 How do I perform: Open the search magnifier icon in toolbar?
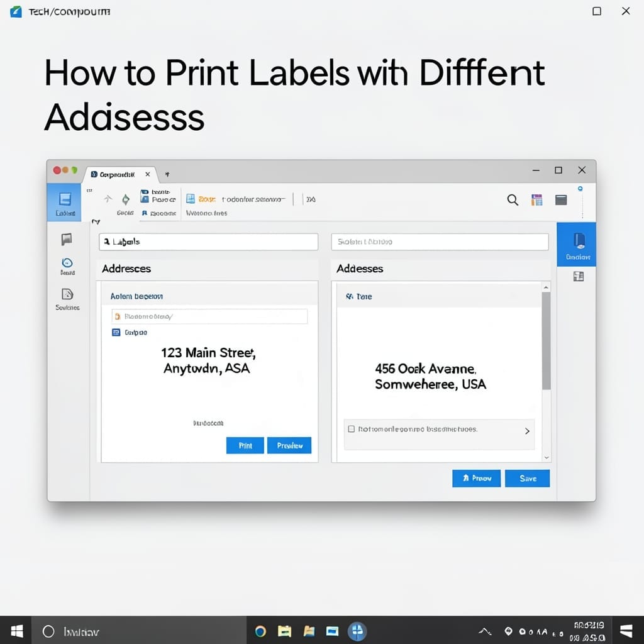513,200
